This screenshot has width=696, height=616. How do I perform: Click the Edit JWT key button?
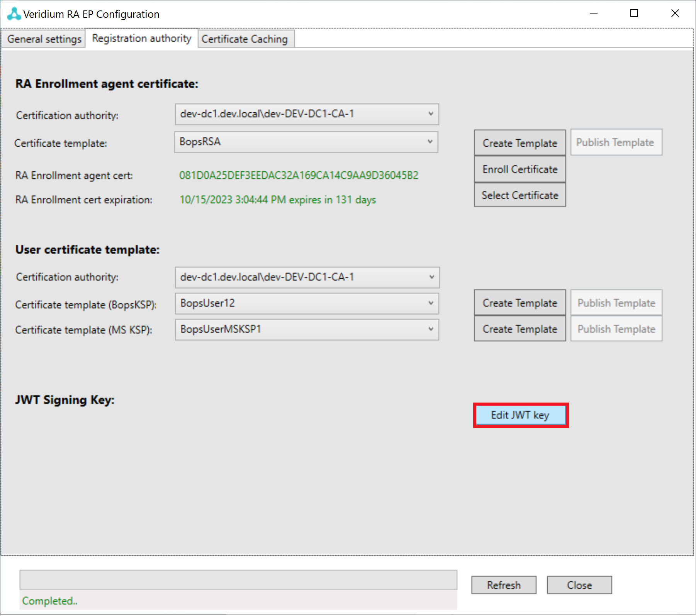[520, 415]
